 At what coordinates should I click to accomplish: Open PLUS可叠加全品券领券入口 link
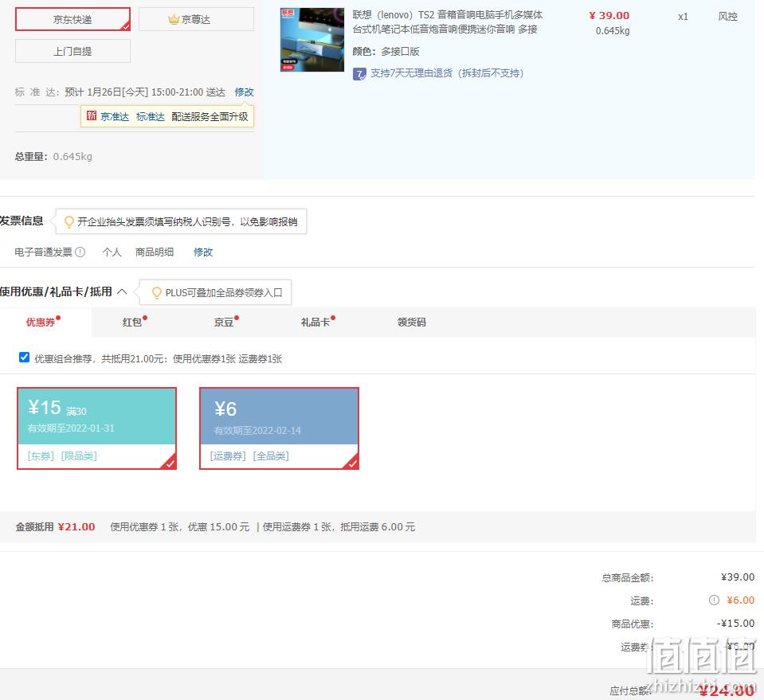click(x=224, y=293)
